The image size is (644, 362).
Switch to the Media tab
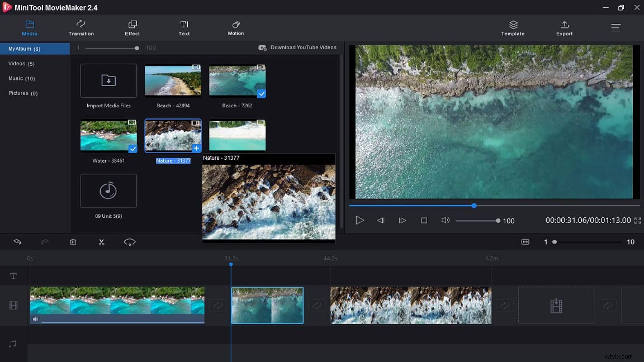tap(30, 28)
